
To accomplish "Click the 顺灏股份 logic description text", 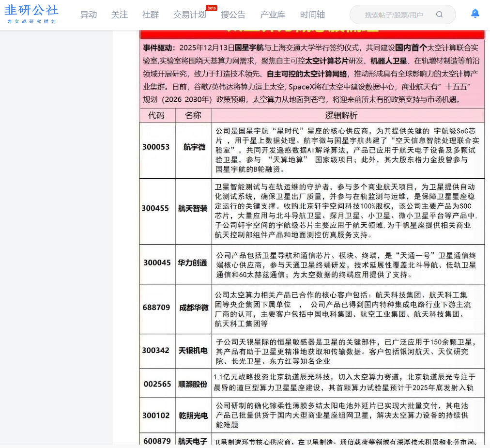I will click(344, 382).
